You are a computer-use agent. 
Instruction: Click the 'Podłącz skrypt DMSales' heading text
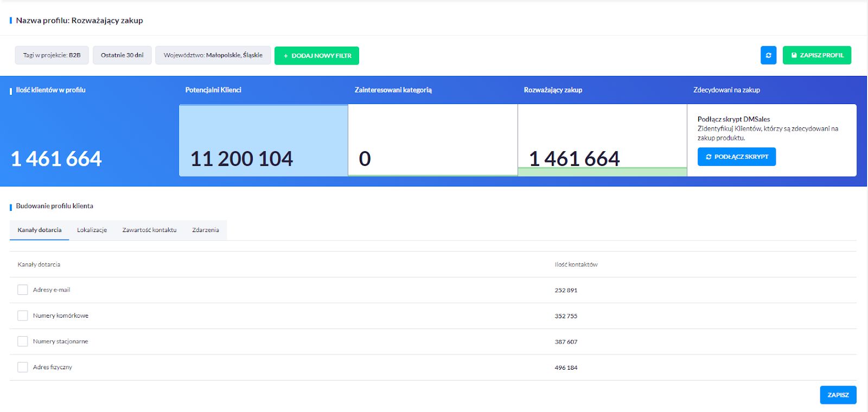(x=733, y=119)
